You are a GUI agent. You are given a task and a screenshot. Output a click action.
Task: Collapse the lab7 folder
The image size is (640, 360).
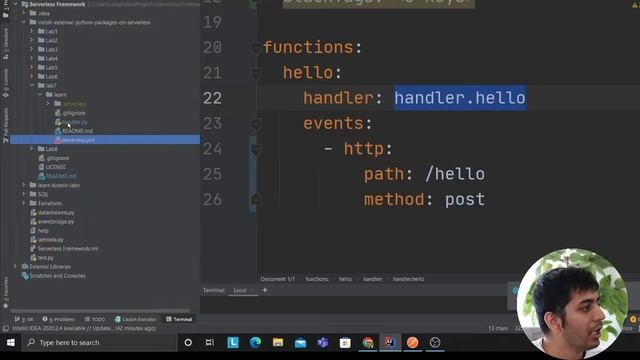[x=31, y=85]
